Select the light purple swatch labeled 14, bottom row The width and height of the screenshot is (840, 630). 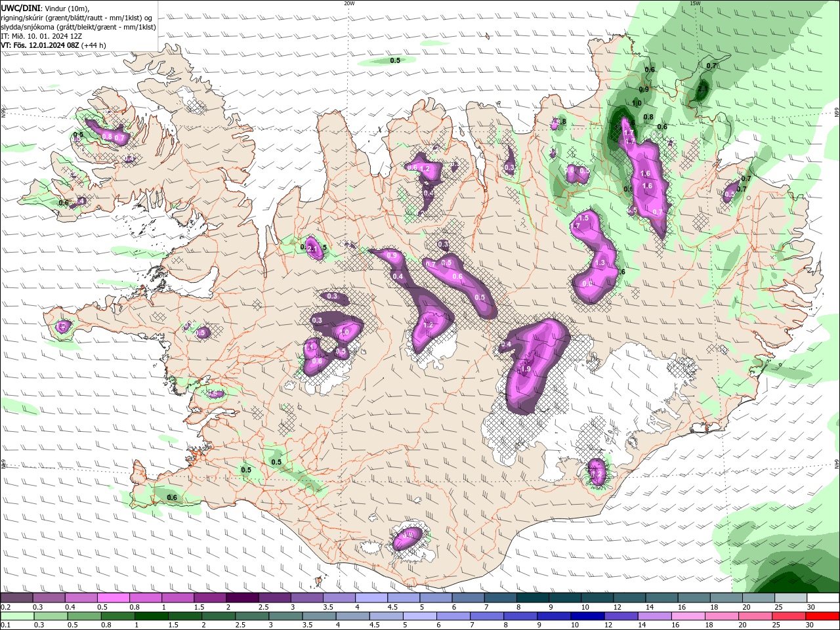pyautogui.click(x=654, y=616)
